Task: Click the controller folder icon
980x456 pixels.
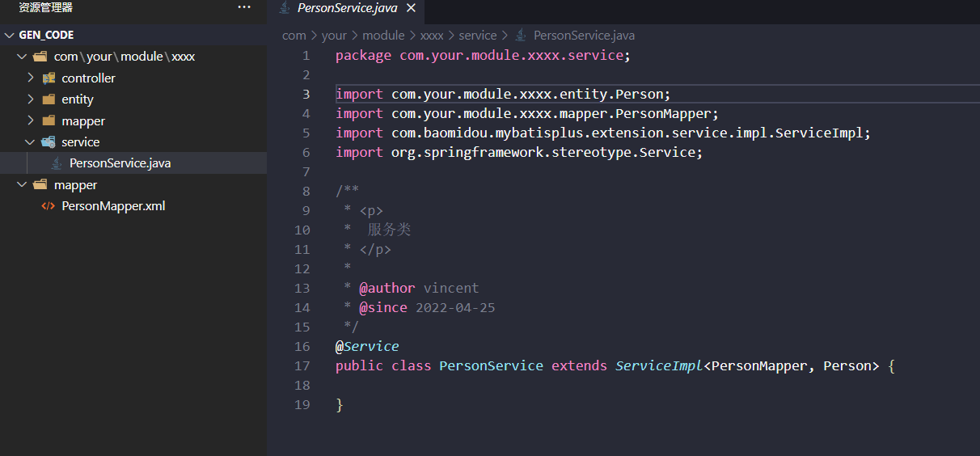Action: [x=49, y=78]
